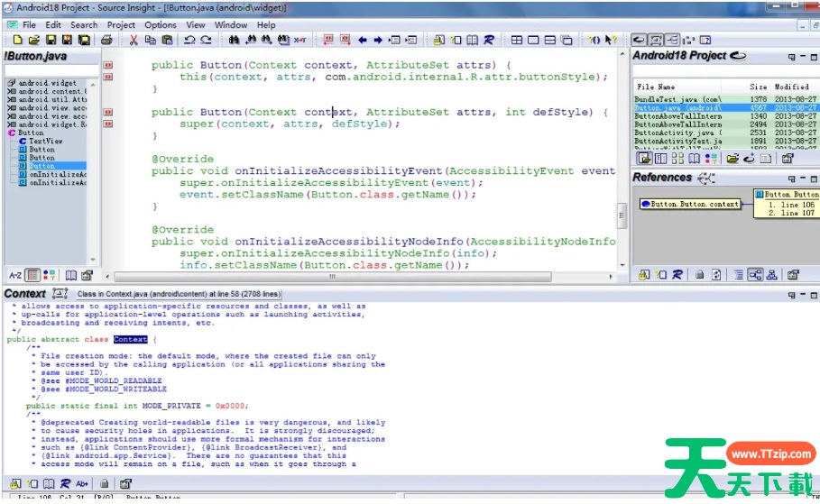Click the Go Forward arrow icon
Viewport: 820px width, 504px height.
click(378, 41)
